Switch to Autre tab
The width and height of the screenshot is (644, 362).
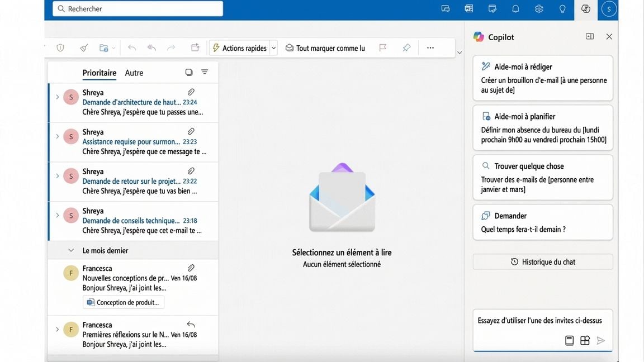(x=134, y=73)
